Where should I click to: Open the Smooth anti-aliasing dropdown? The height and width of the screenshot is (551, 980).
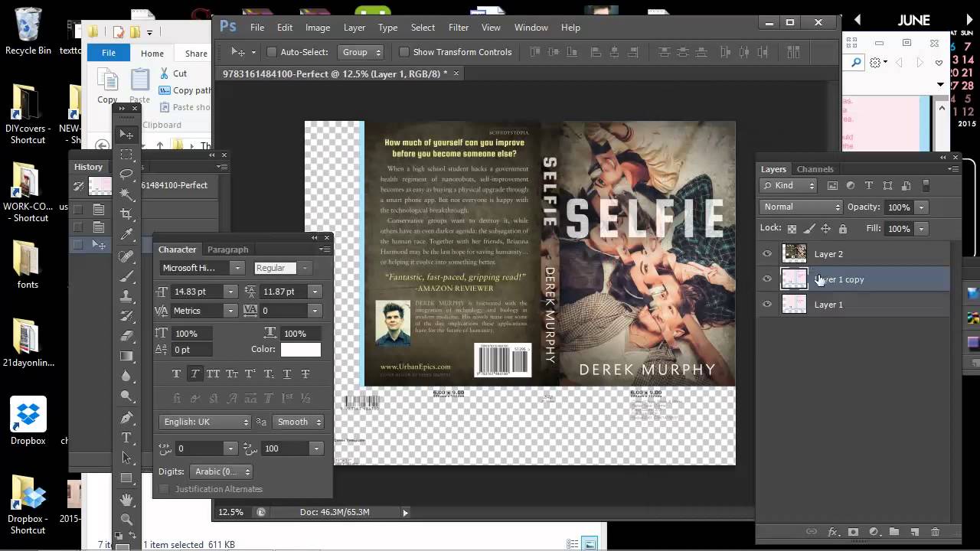299,422
